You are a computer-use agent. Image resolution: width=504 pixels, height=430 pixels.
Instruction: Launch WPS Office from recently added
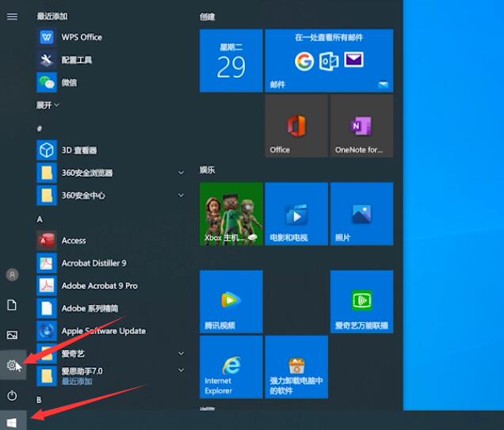pos(111,37)
